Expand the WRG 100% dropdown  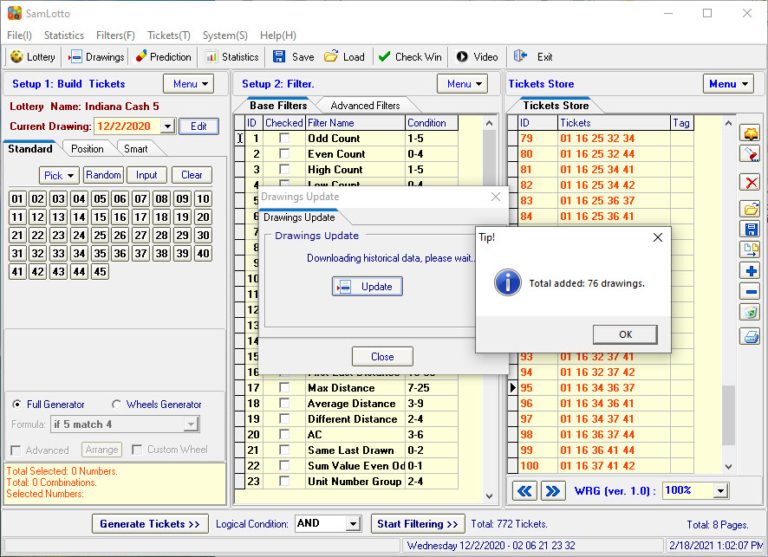(720, 490)
